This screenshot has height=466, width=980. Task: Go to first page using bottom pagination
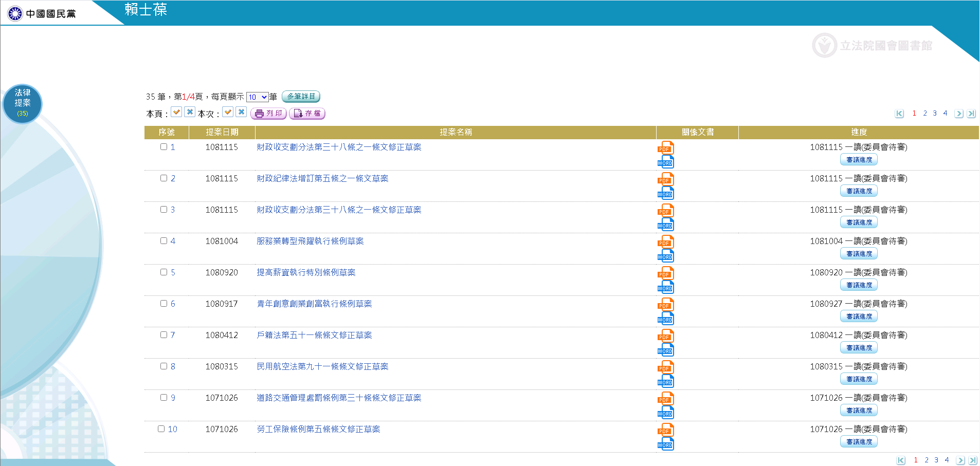point(901,460)
